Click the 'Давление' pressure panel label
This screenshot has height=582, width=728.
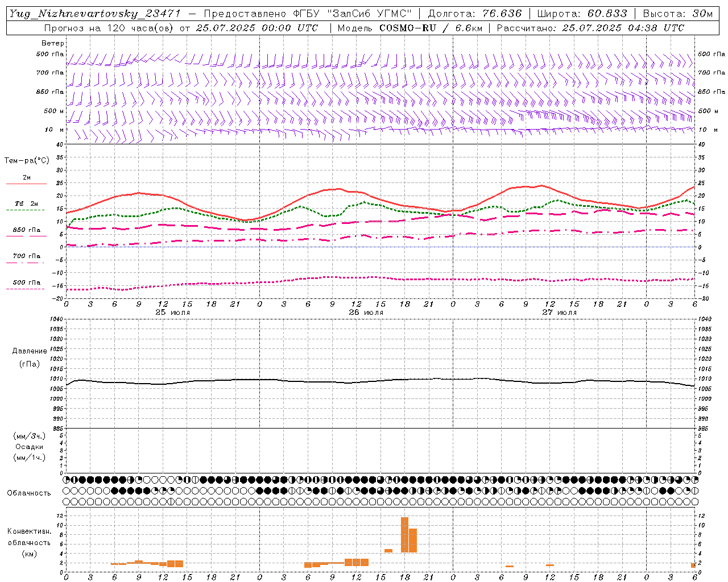click(30, 351)
